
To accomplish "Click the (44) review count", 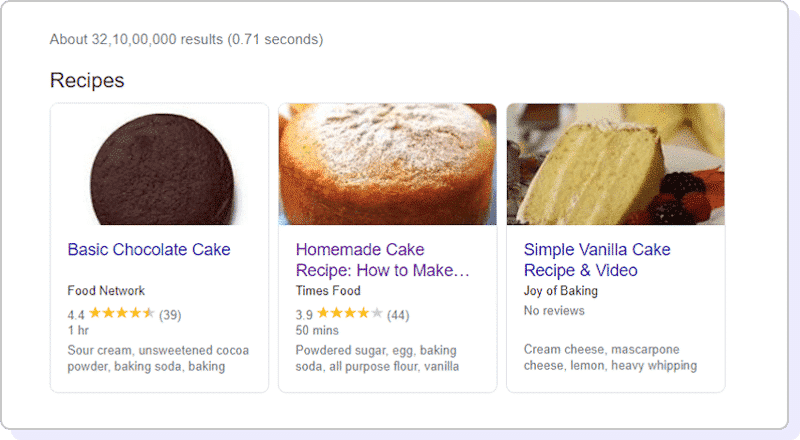I will (398, 314).
